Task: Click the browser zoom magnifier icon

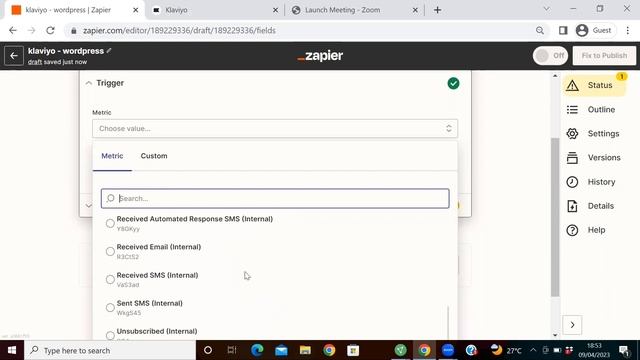Action: (540, 31)
